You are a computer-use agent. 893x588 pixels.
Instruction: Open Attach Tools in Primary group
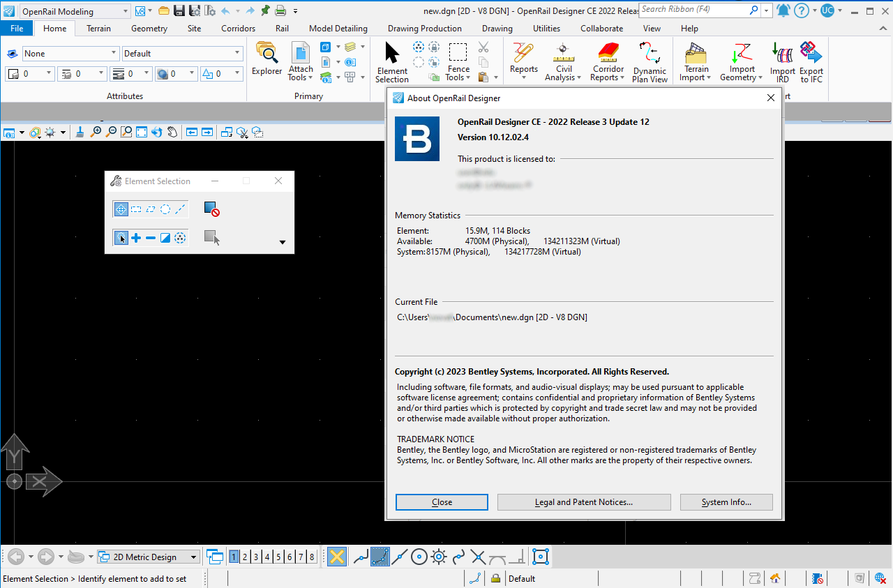click(301, 61)
